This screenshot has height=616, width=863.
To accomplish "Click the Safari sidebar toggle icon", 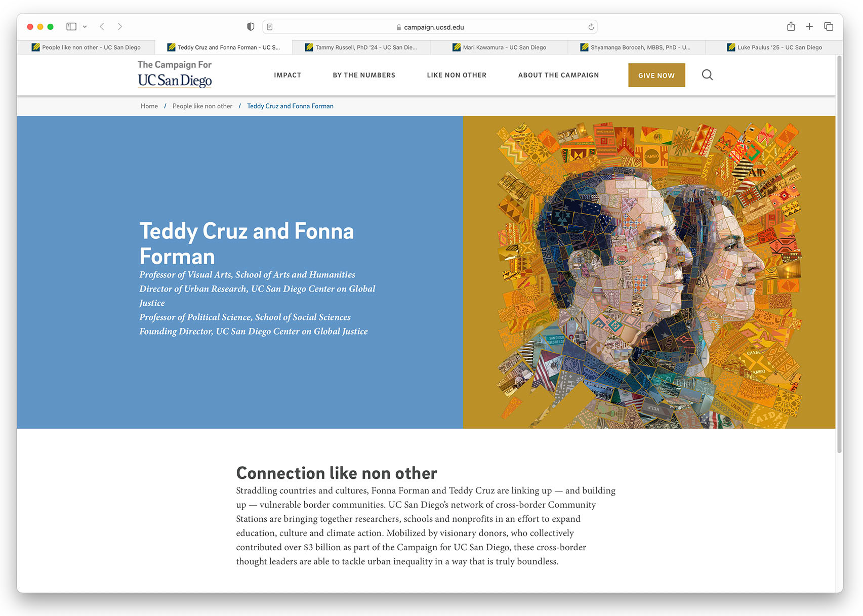I will tap(71, 26).
